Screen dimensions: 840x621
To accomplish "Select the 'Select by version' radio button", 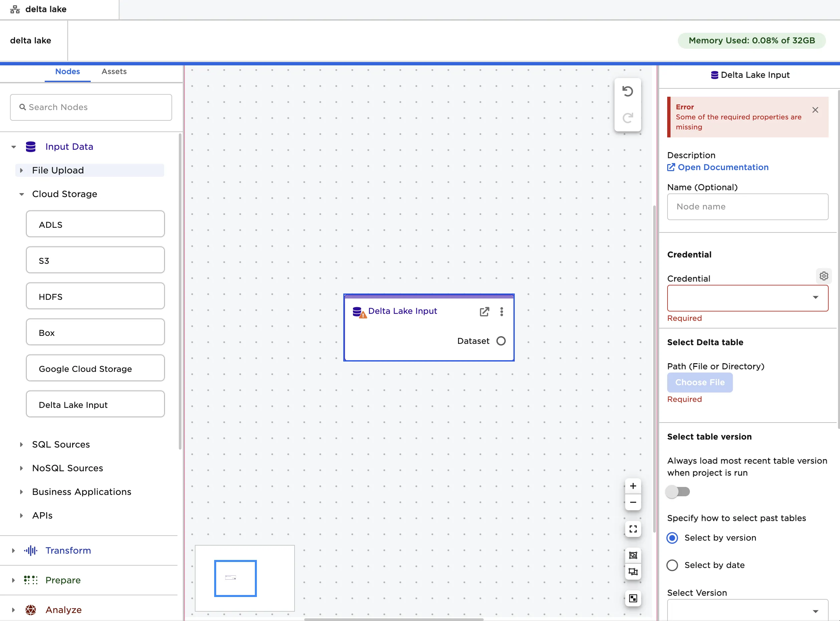I will [x=672, y=538].
